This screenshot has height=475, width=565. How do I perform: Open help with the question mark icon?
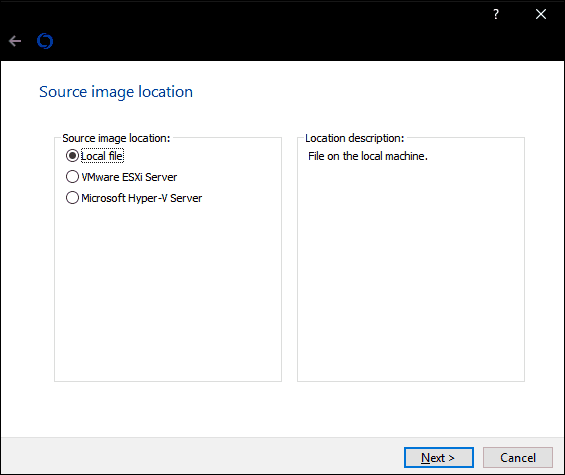pos(496,14)
